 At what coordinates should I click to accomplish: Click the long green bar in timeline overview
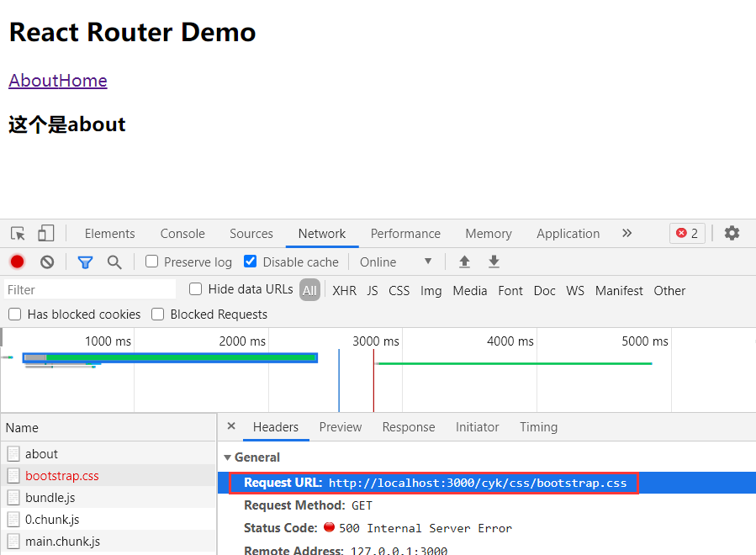click(x=170, y=357)
